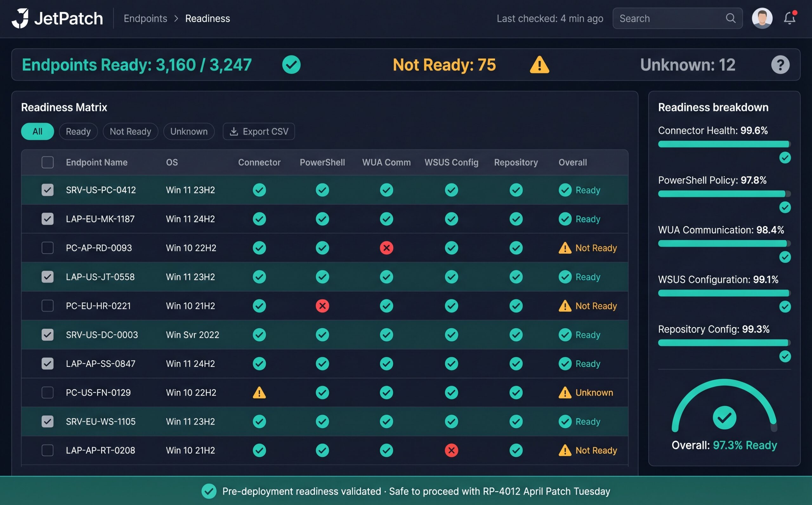
Task: Click the warning icon next to Not Ready: 75
Action: [540, 64]
